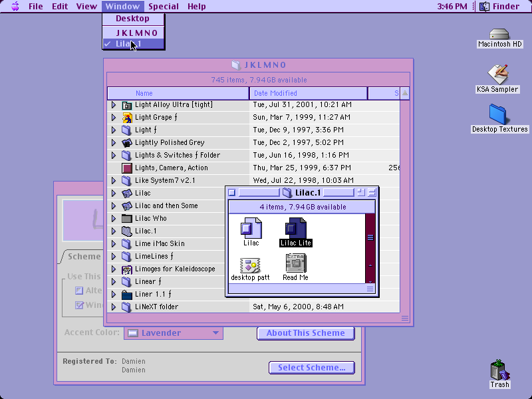The image size is (532, 399).
Task: Click the Lilac and then Some icon
Action: pos(126,206)
